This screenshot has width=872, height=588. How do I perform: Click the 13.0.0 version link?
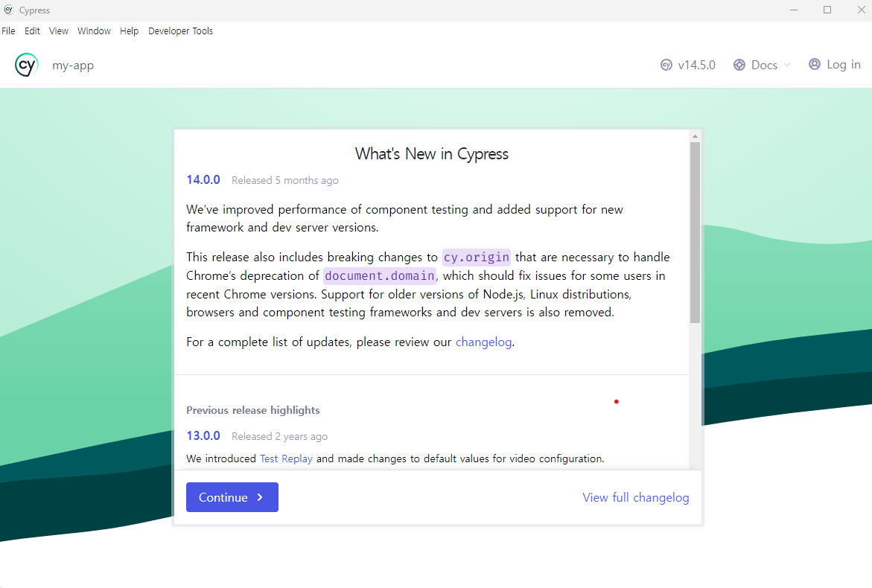[x=203, y=435]
